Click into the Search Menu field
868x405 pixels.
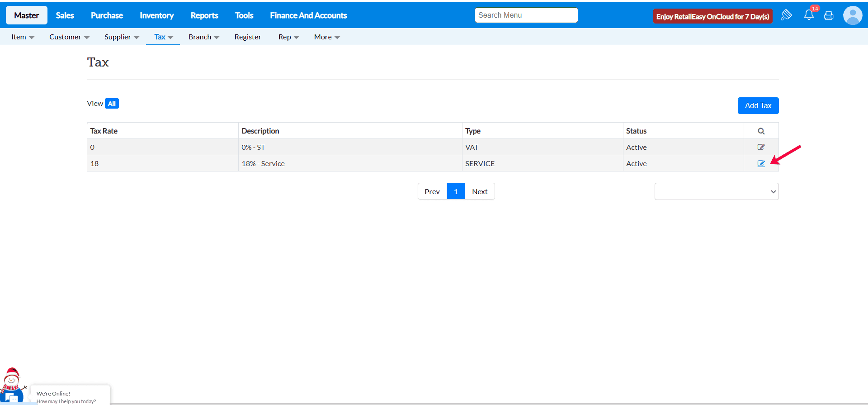(526, 15)
